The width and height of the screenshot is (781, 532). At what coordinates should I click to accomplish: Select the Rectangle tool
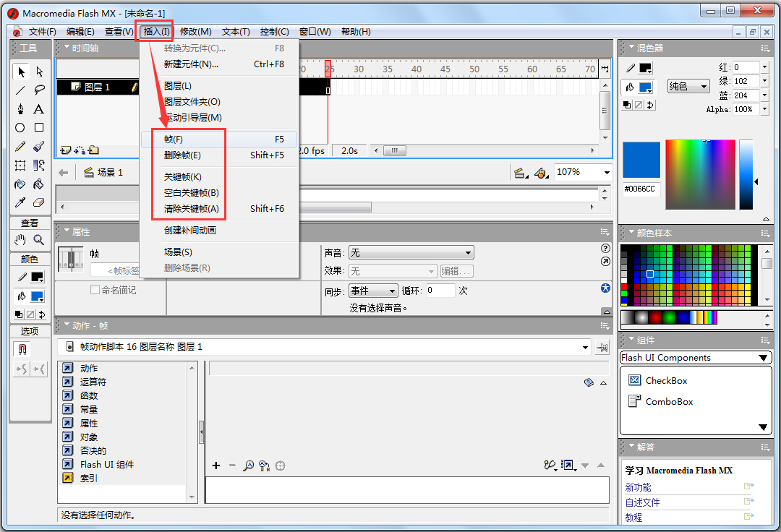(x=39, y=127)
